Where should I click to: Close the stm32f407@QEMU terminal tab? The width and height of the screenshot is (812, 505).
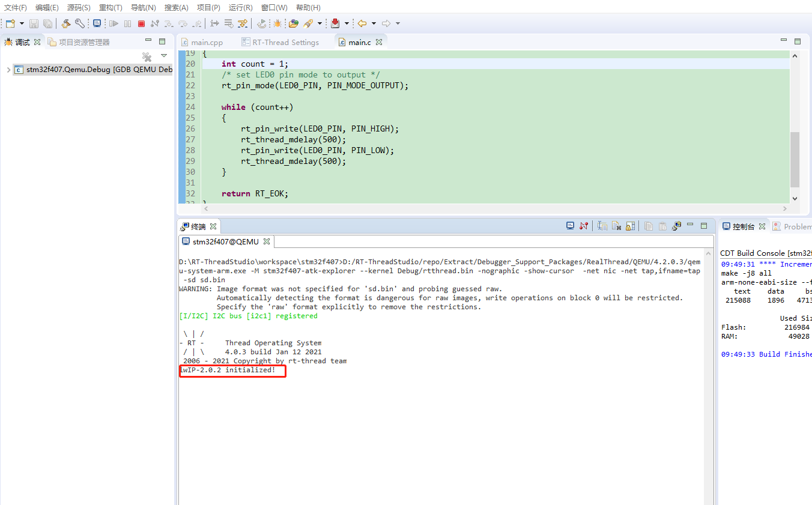[x=267, y=241]
